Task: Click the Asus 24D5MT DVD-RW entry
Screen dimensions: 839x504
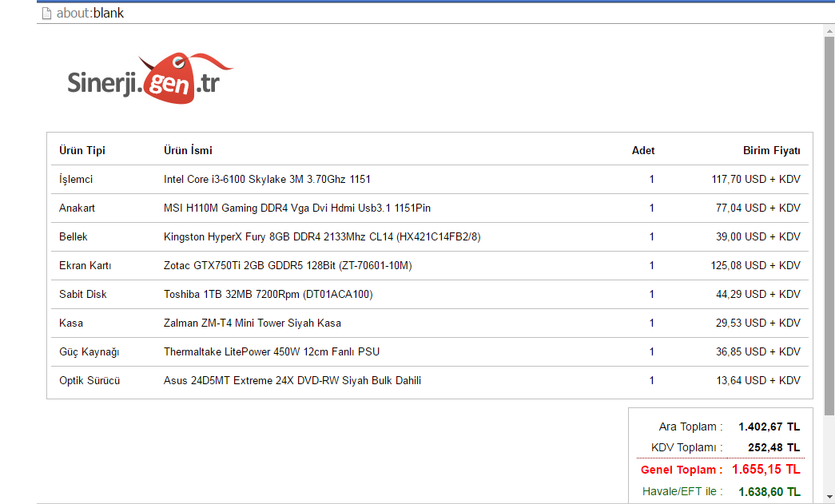Action: [292, 380]
